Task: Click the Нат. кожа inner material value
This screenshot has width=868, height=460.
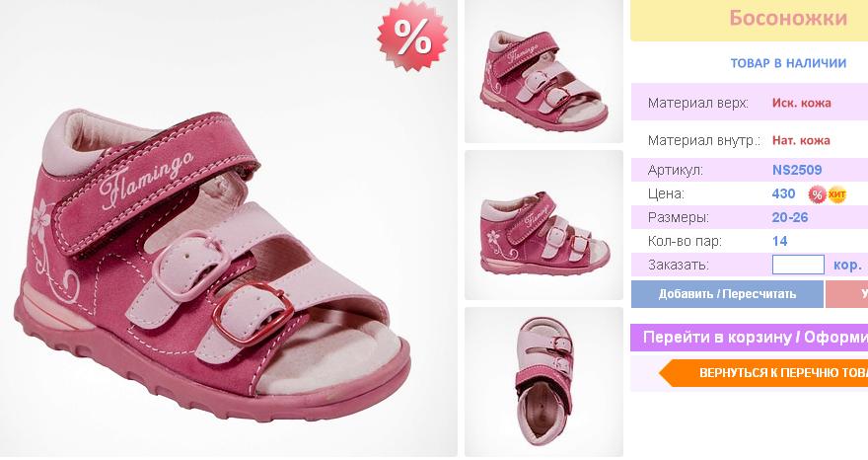Action: [x=801, y=140]
